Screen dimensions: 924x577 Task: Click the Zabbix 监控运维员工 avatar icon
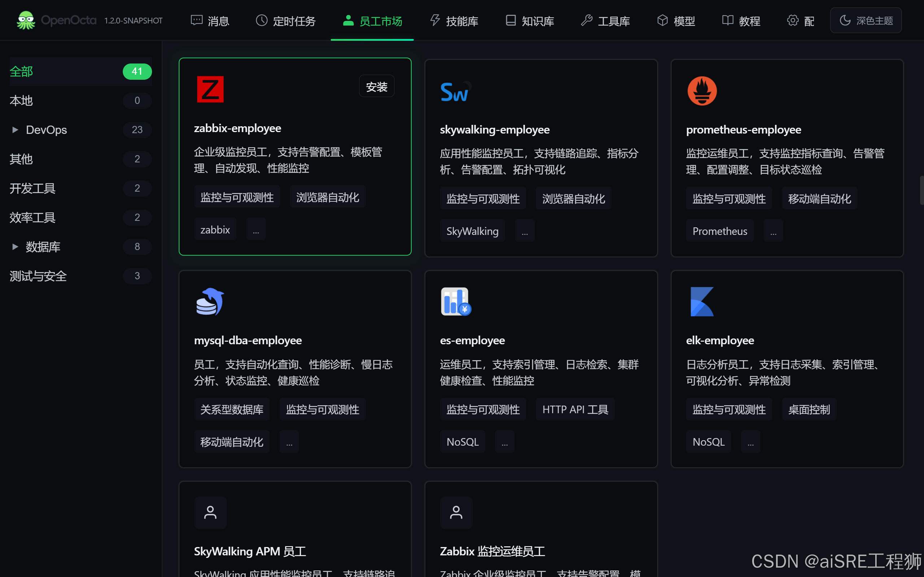456,512
